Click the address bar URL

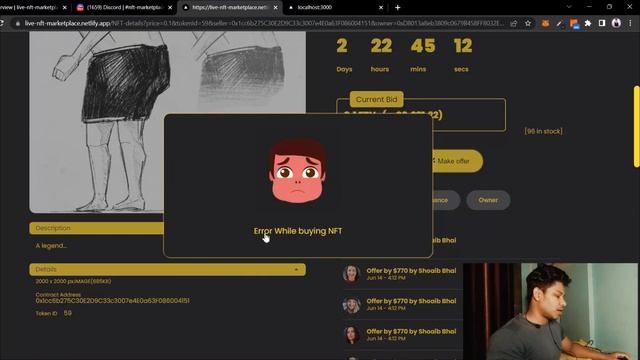[x=263, y=23]
